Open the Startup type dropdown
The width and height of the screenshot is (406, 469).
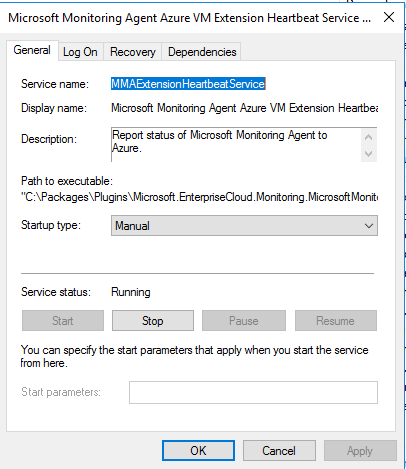pyautogui.click(x=244, y=226)
